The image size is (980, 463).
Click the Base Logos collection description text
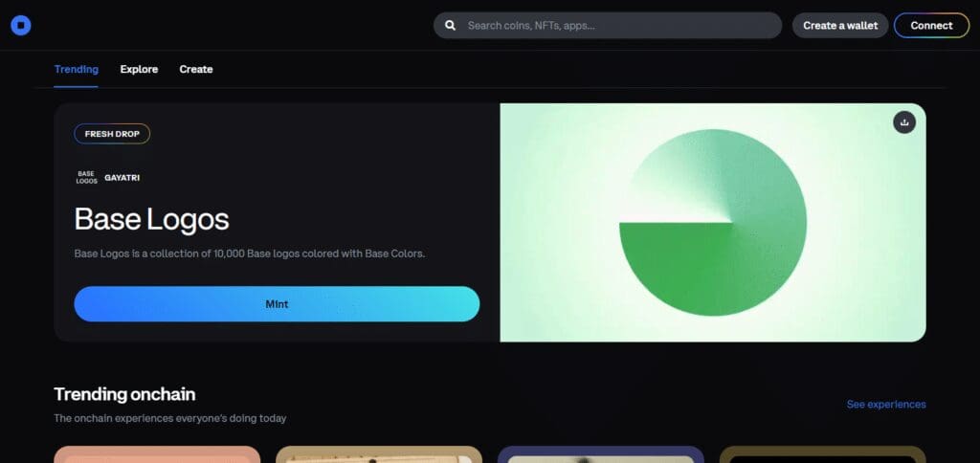[250, 254]
